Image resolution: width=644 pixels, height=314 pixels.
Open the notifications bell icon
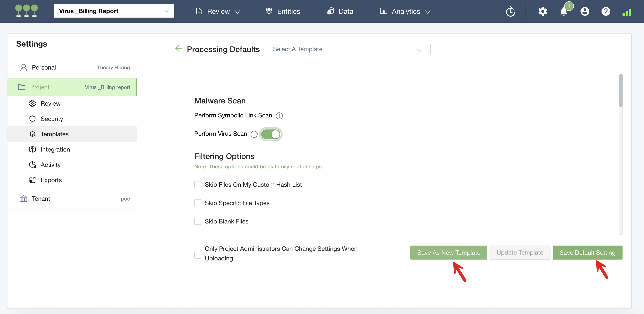point(563,12)
